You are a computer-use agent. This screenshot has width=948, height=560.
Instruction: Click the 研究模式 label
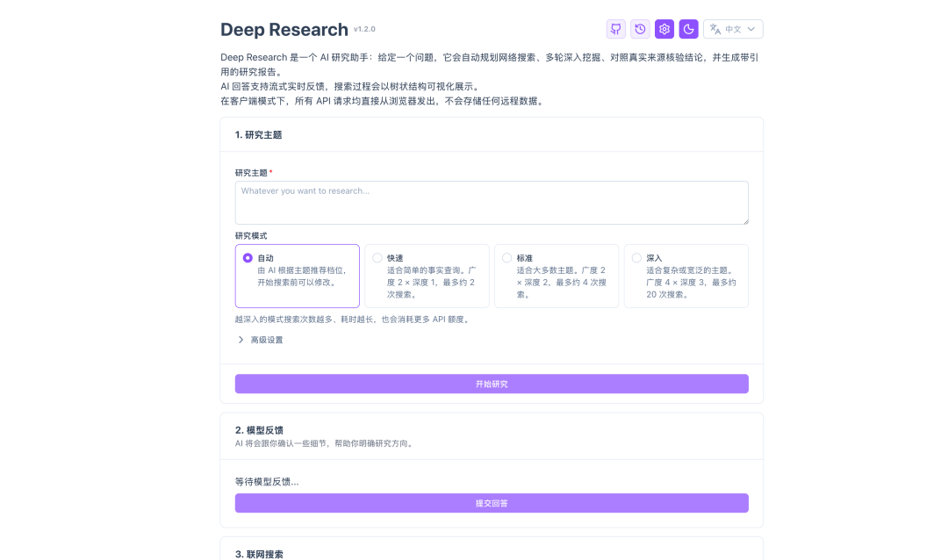(x=251, y=236)
